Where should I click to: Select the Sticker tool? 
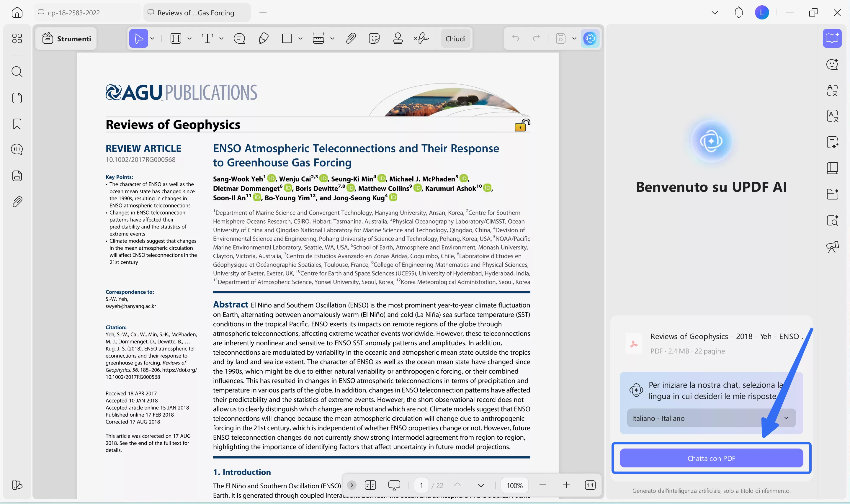pos(374,38)
